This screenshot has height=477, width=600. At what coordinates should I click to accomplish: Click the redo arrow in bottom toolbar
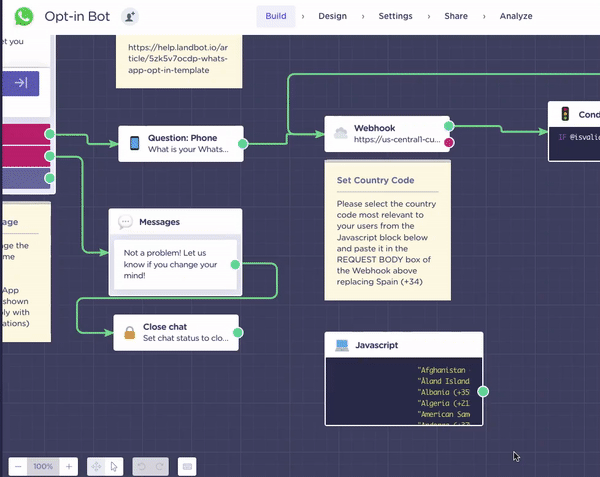pos(160,466)
